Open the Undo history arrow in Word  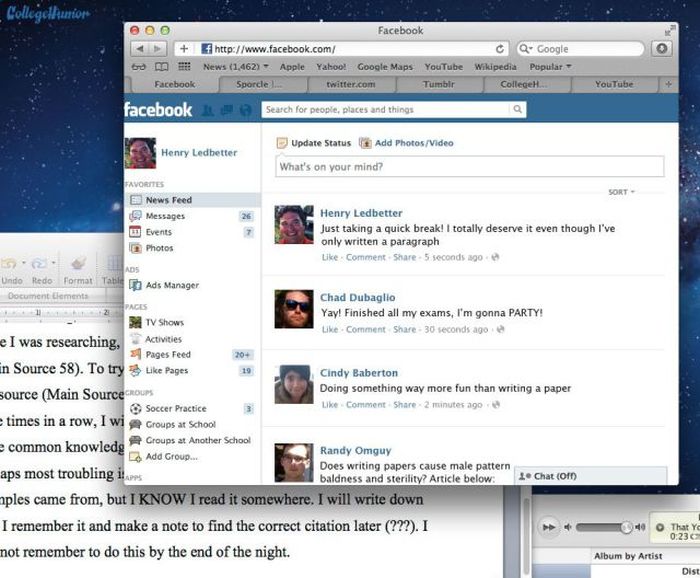tap(24, 262)
